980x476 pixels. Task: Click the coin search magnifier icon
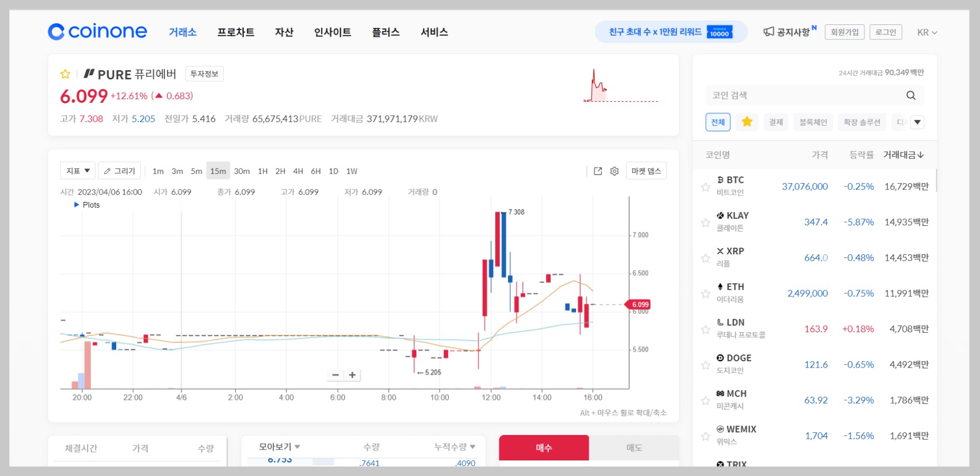[911, 96]
